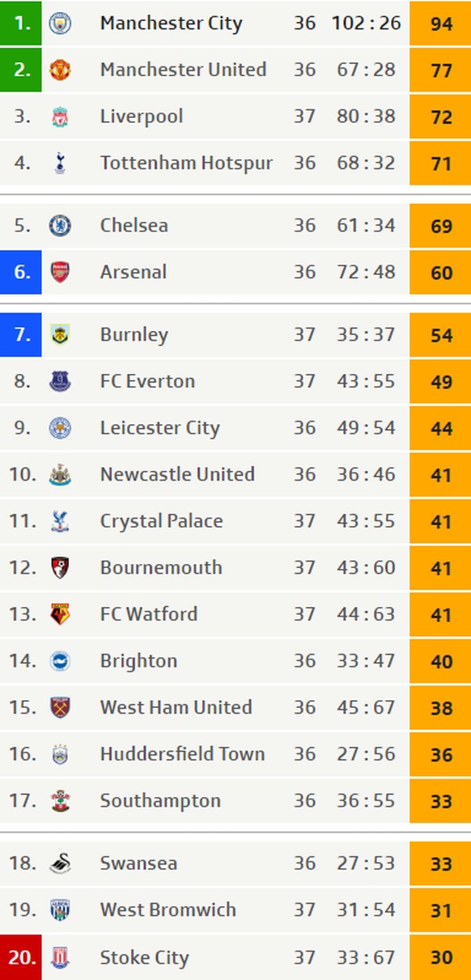The image size is (471, 980).
Task: Click Manchester City's 94 points cell
Action: coord(440,23)
